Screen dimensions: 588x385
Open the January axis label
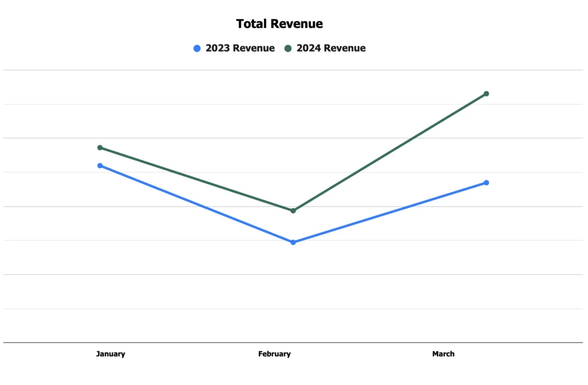[x=110, y=354]
